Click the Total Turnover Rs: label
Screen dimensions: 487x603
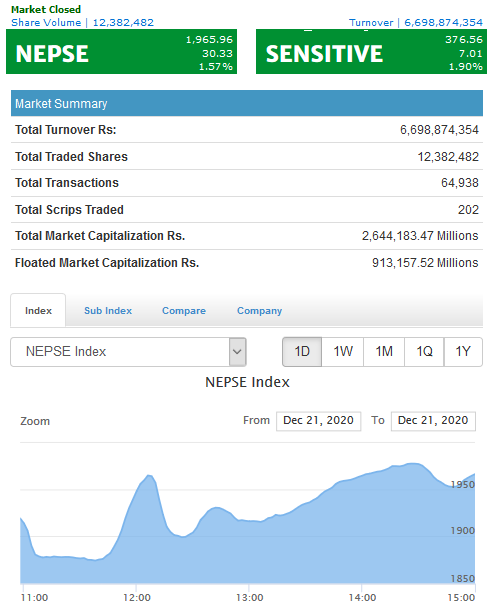(x=66, y=130)
